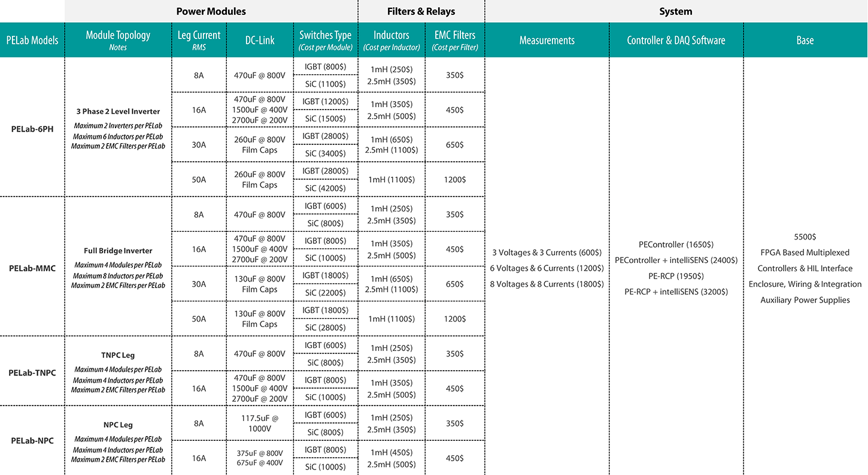Select the SiC (1100$) switch option
868x475 pixels.
pyautogui.click(x=326, y=84)
